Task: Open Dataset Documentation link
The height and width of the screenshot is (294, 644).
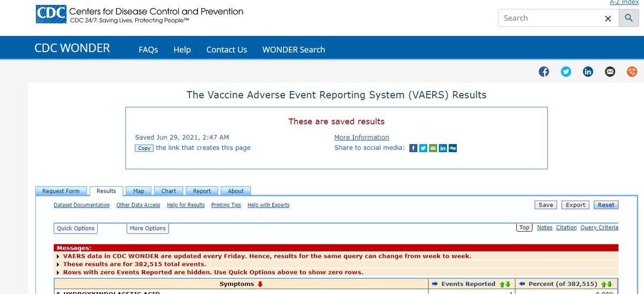Action: tap(82, 205)
